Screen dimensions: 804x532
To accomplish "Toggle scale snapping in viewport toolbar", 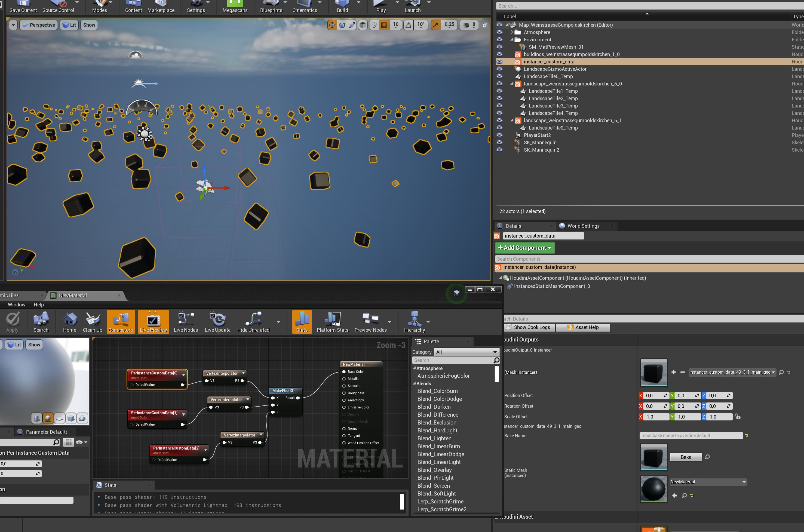I will pos(436,25).
